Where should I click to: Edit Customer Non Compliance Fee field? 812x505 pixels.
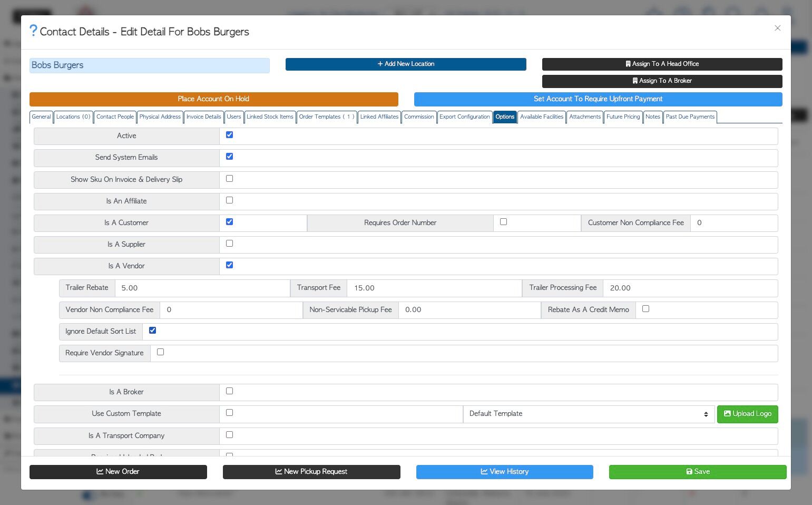tap(734, 223)
